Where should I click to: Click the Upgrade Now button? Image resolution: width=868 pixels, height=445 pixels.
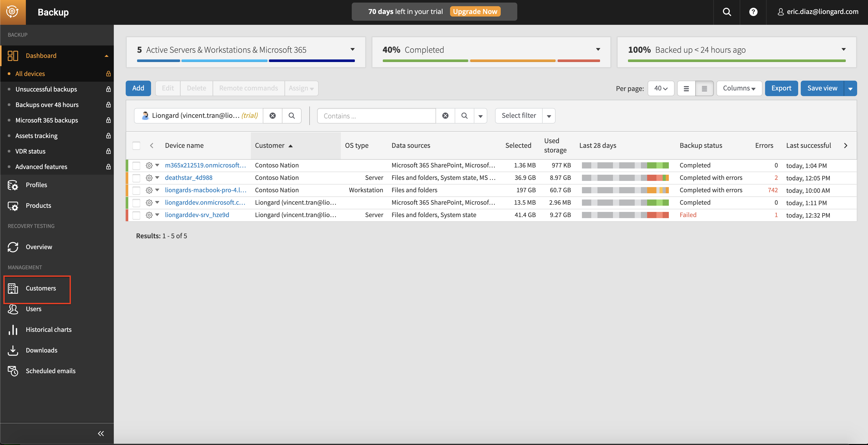pos(475,12)
